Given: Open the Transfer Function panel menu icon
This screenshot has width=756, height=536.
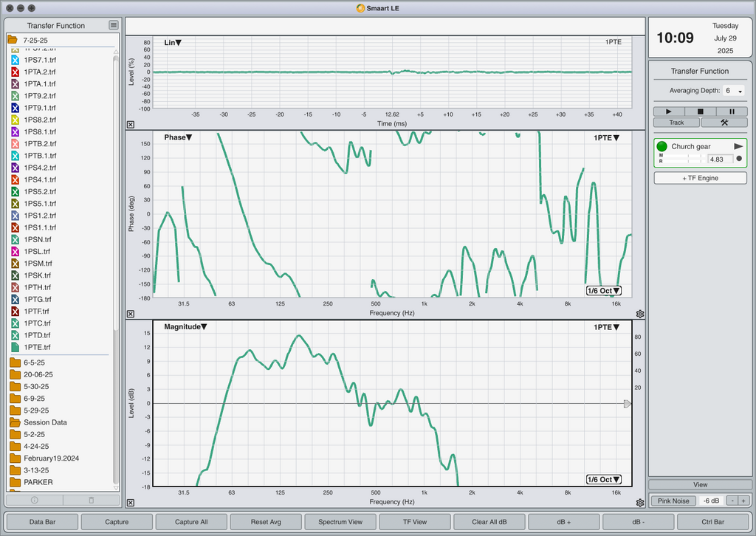Looking at the screenshot, I should (113, 25).
